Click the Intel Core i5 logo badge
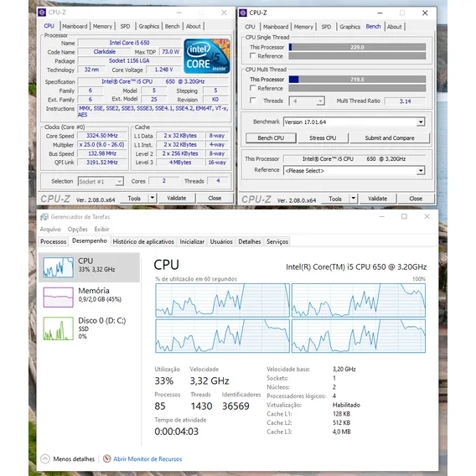The width and height of the screenshot is (476, 476). [207, 56]
